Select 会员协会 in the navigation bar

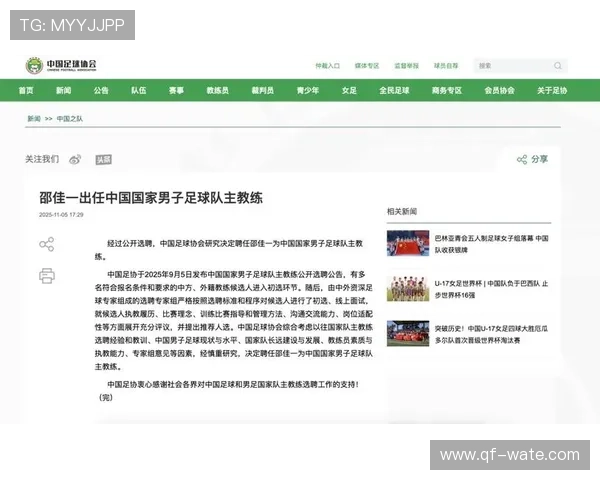(499, 90)
